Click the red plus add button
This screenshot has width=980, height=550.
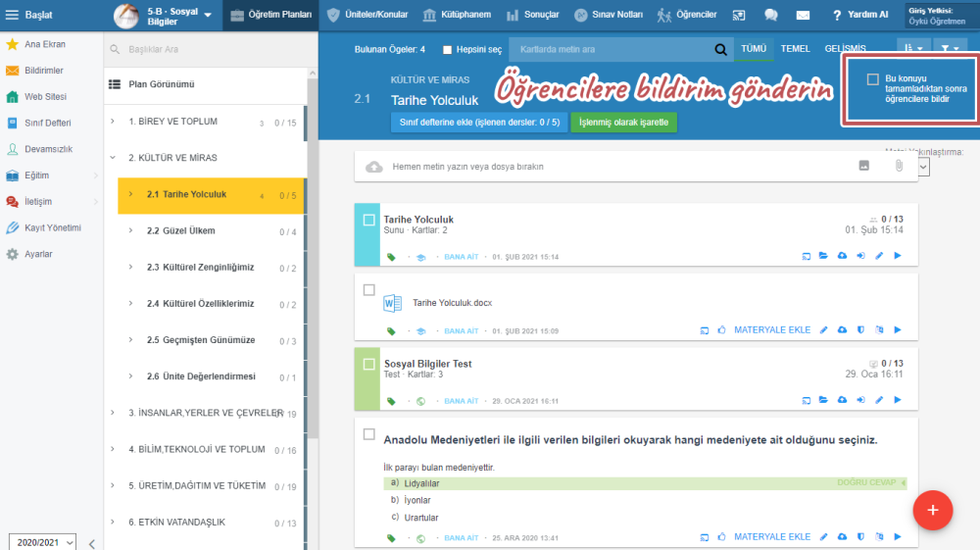[933, 510]
